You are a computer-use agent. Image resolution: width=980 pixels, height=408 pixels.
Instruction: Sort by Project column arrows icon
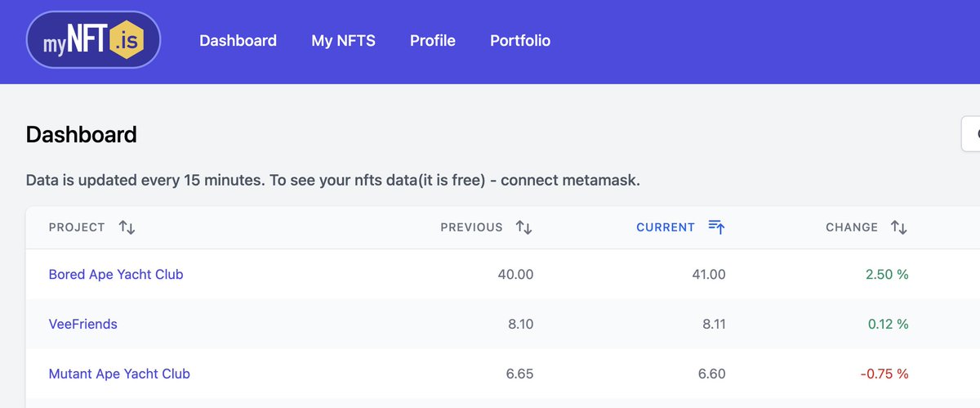coord(127,227)
